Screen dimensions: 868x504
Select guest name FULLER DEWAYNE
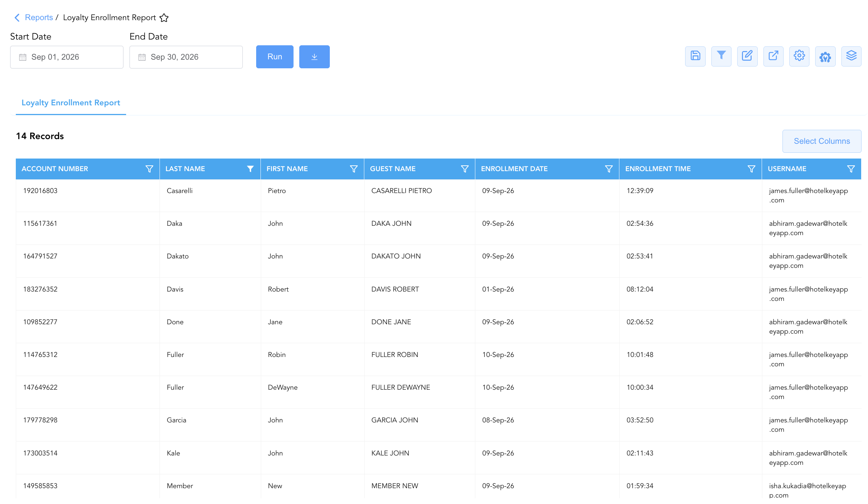pos(401,388)
